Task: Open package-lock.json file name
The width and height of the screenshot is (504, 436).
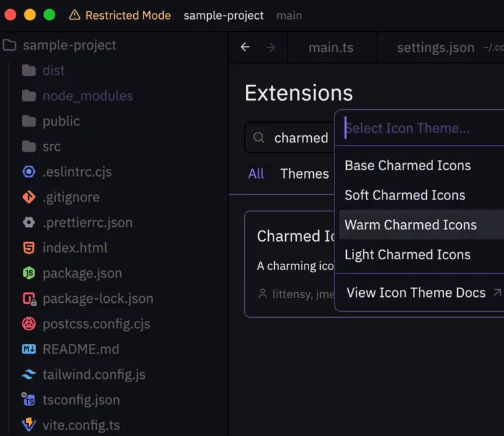Action: click(x=97, y=299)
